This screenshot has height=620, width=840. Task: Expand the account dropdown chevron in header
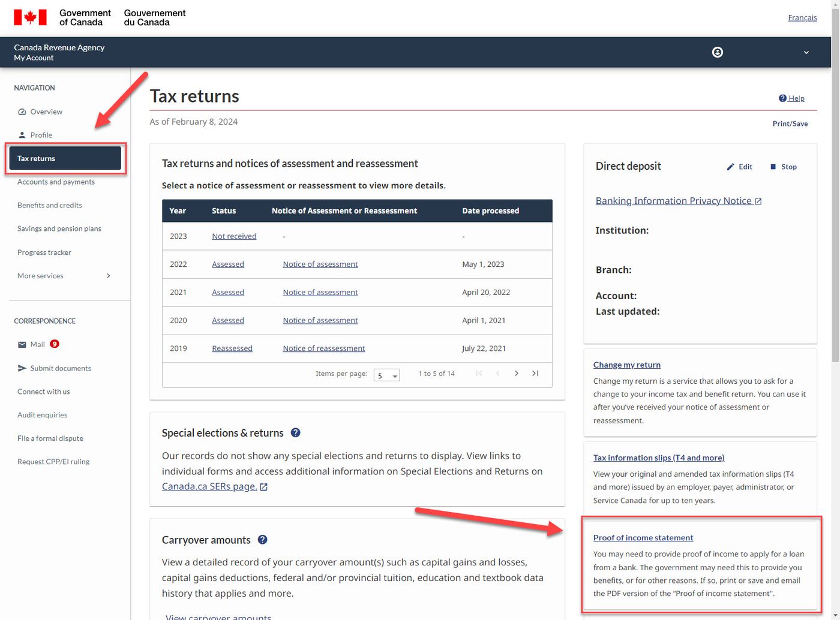[806, 53]
